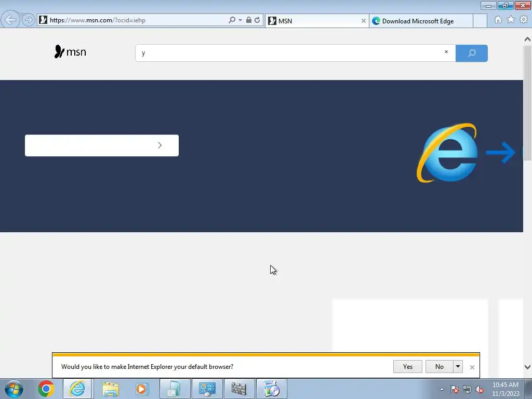Launch Google Chrome from the taskbar
The image size is (532, 399).
tap(46, 389)
